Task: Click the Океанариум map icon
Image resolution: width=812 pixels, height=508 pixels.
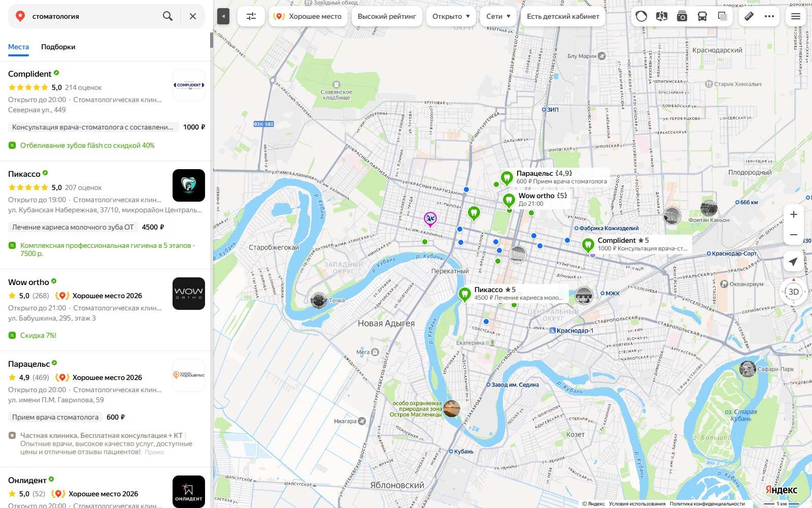Action: (x=724, y=284)
